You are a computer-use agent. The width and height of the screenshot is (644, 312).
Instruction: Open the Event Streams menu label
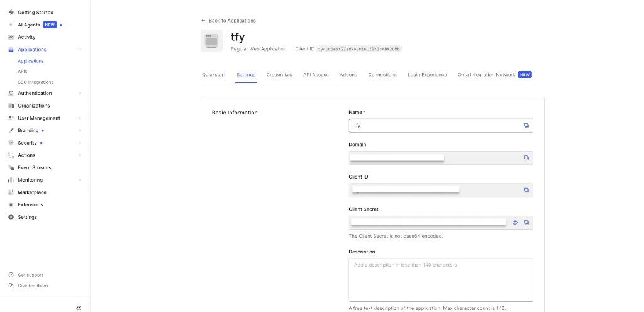coord(35,167)
